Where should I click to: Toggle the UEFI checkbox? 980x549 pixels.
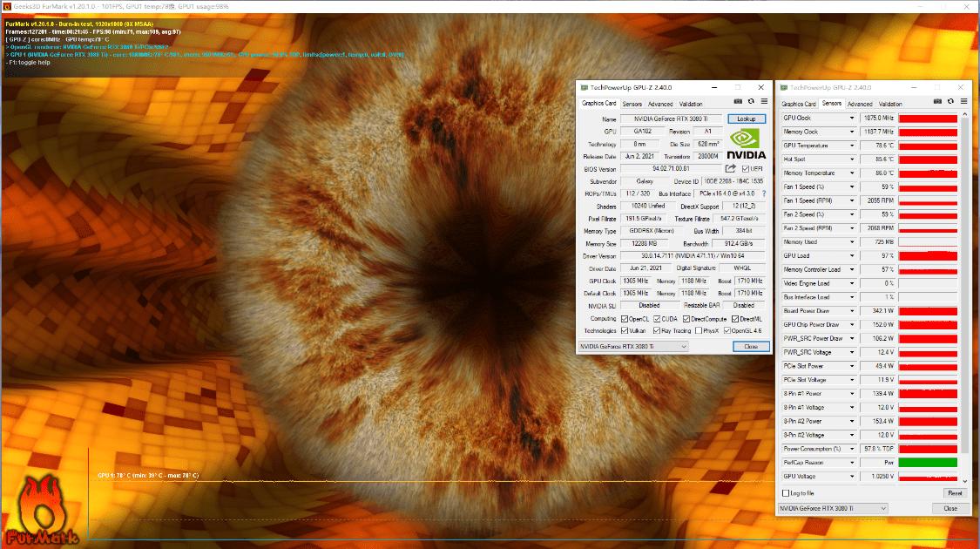[746, 169]
